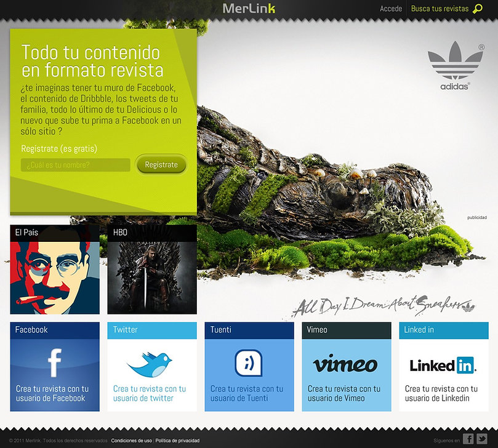Click the Regístrate (es gratis) label
498x448 pixels.
click(x=59, y=148)
